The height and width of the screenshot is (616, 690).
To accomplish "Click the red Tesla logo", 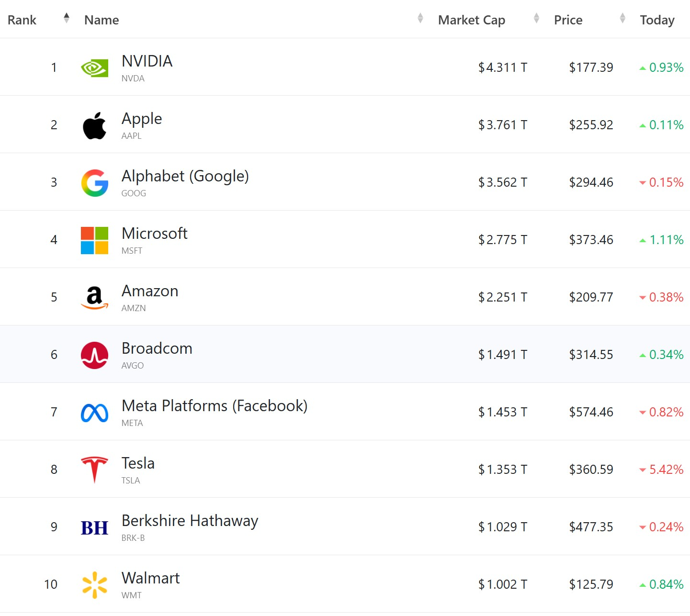I will pyautogui.click(x=94, y=470).
